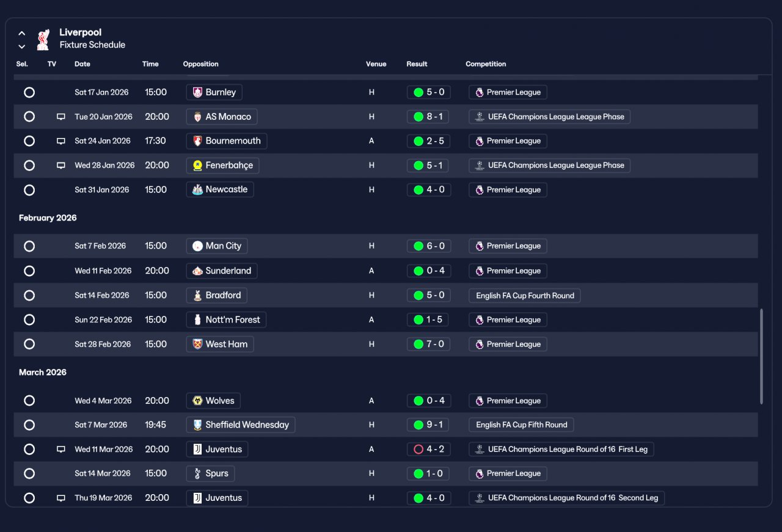The height and width of the screenshot is (532, 782).
Task: Select the Newcastle fixture radio button
Action: (29, 190)
